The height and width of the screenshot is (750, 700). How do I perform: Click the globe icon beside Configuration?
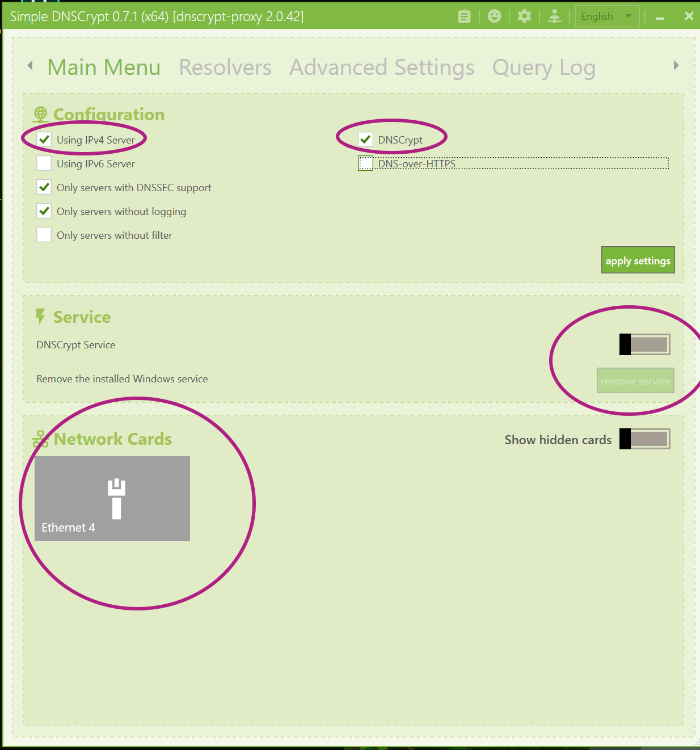point(40,115)
